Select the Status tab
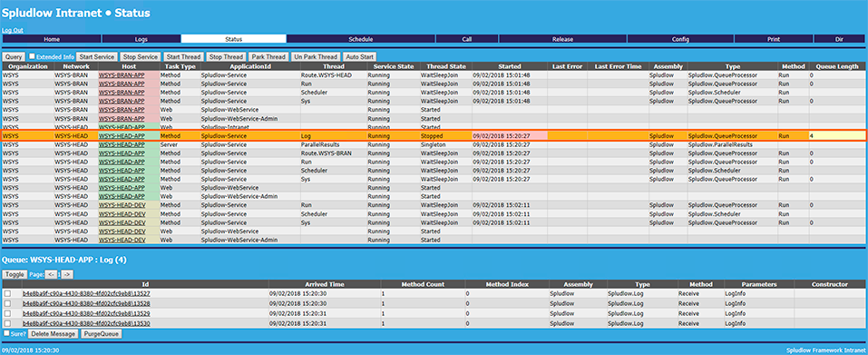The height and width of the screenshot is (355, 868). pyautogui.click(x=234, y=39)
